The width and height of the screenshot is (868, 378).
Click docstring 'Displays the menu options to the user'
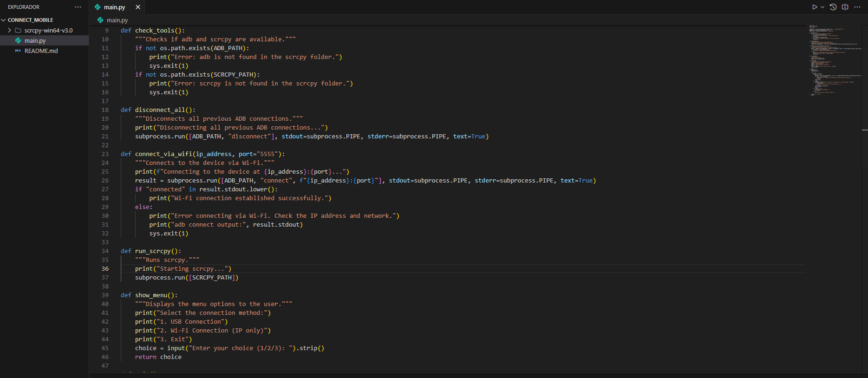(x=214, y=304)
